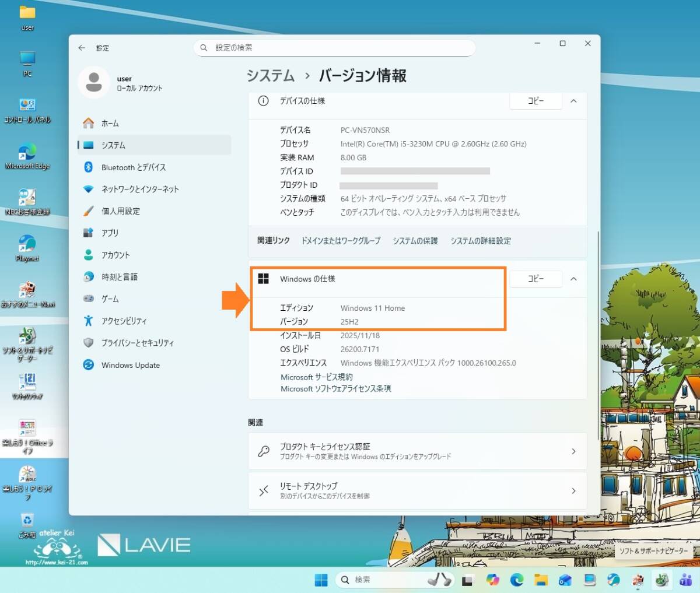Open ドメインまたはワークグループ link
700x593 pixels.
[x=341, y=241]
